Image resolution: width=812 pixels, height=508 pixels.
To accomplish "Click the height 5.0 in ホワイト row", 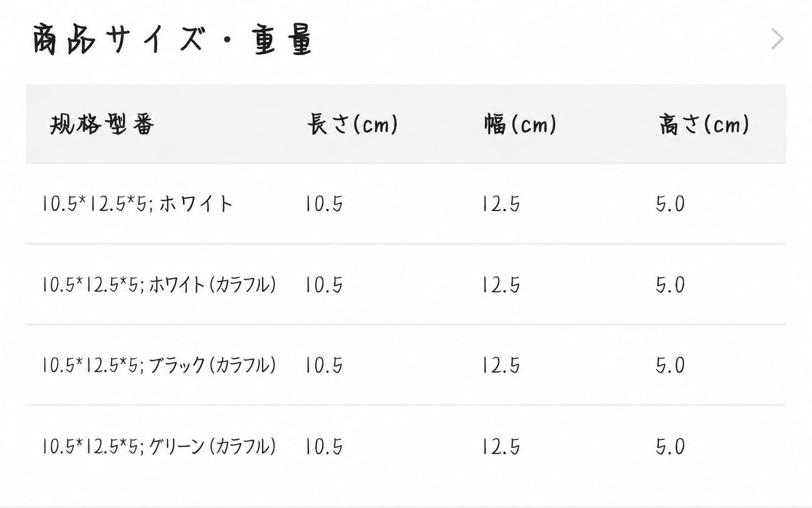I will point(670,204).
